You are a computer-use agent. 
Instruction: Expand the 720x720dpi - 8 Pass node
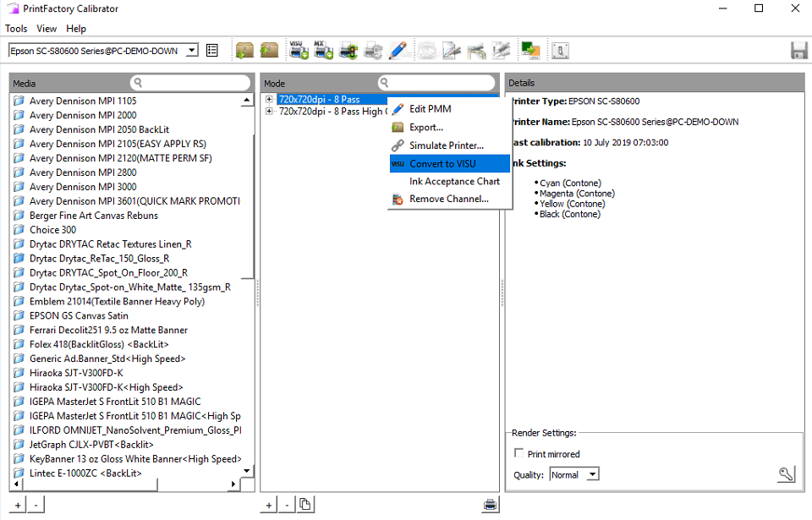click(x=269, y=99)
